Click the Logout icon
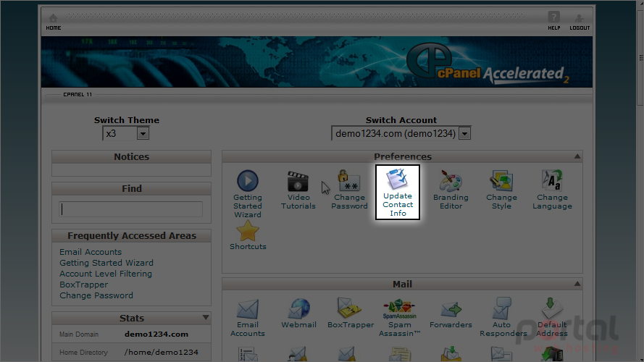The height and width of the screenshot is (362, 644). pos(580,22)
